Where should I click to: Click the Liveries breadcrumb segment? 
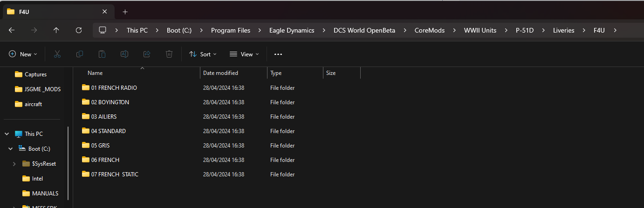pos(563,30)
